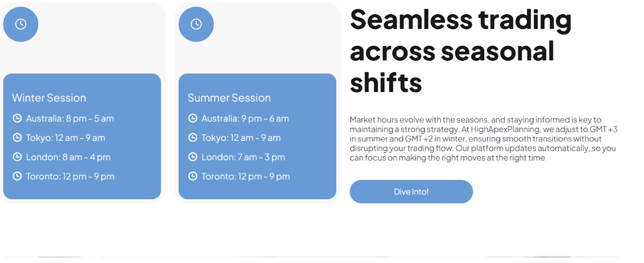Viewport: 644px width, 263px height.
Task: Click the Australia: 8 pm – 5 am text
Action: coord(70,118)
